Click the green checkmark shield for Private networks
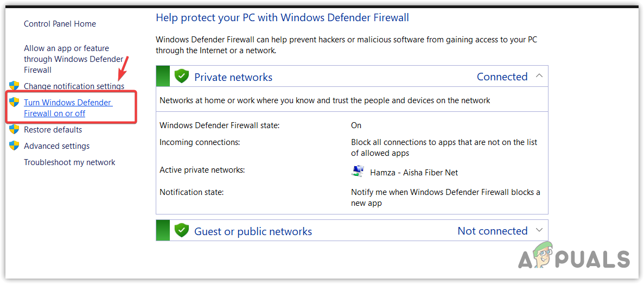644x284 pixels. 181,77
